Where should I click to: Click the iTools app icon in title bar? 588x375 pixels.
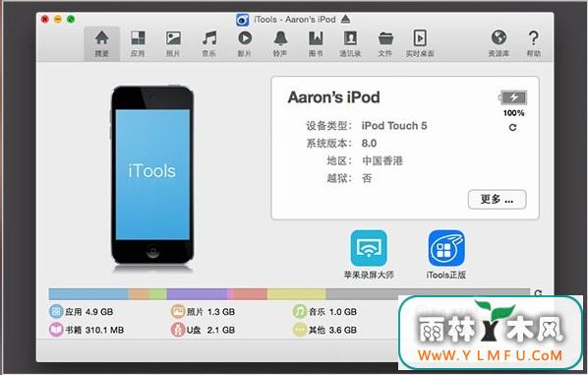[242, 20]
